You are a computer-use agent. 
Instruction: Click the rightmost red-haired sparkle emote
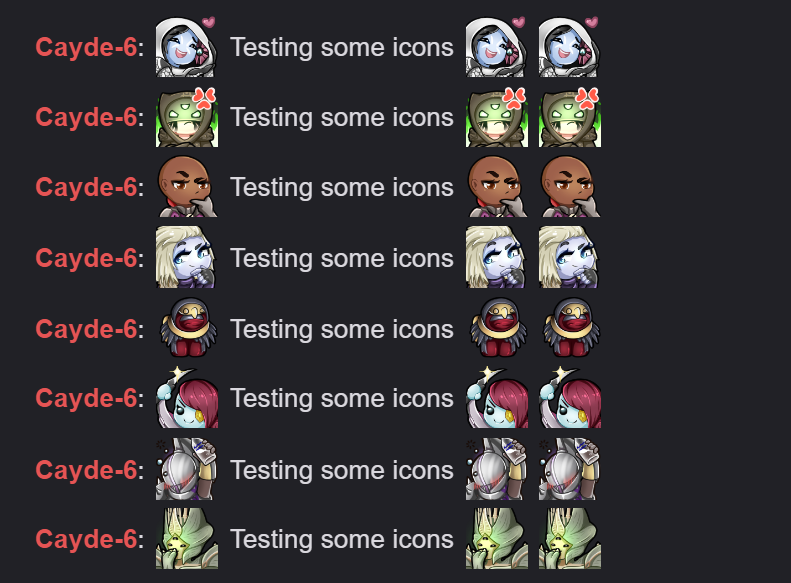tap(570, 397)
